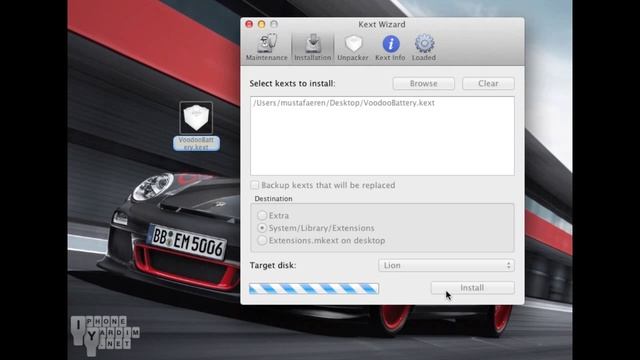640x360 pixels.
Task: Select VoodooBattery.kext icon on desktop
Action: click(x=196, y=118)
